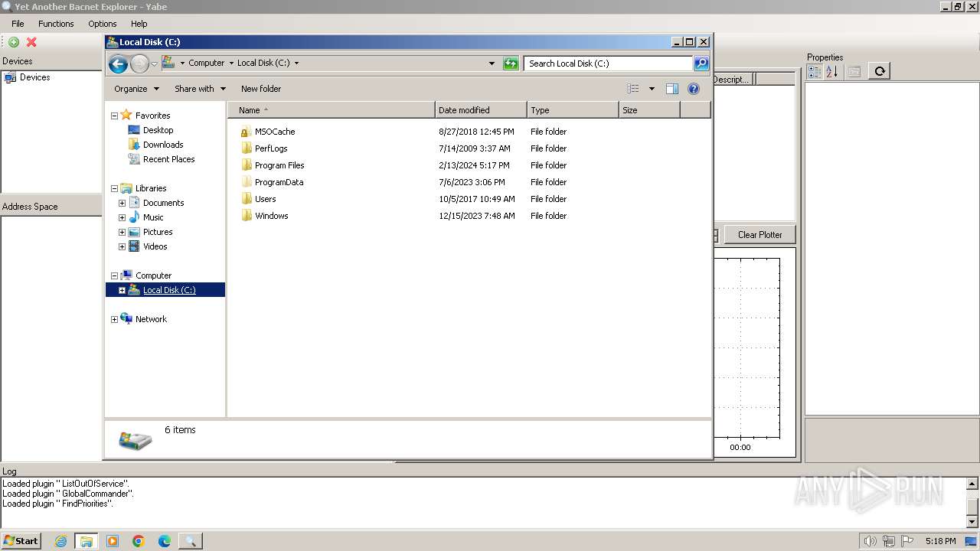Select the MSOCache folder icon

[246, 132]
